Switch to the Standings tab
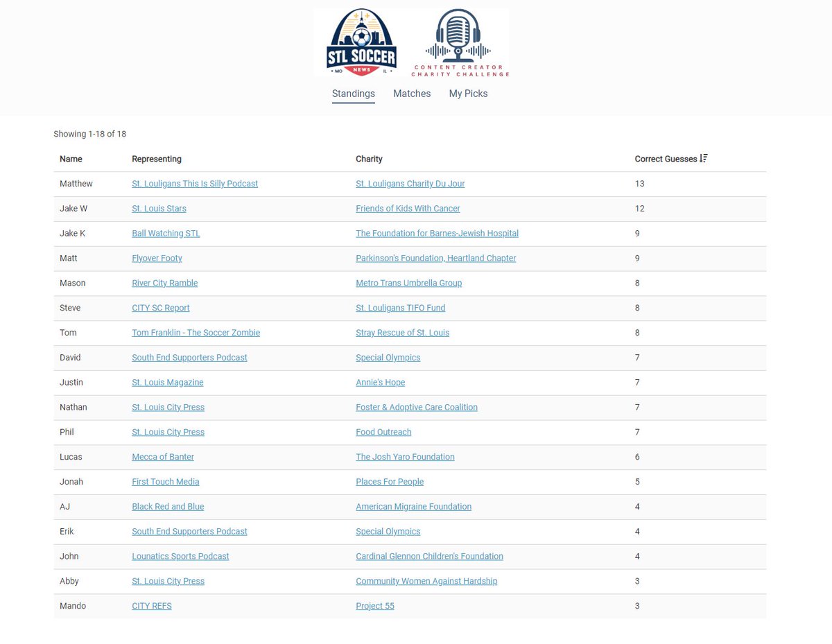Viewport: 832px width, 644px height. (354, 94)
